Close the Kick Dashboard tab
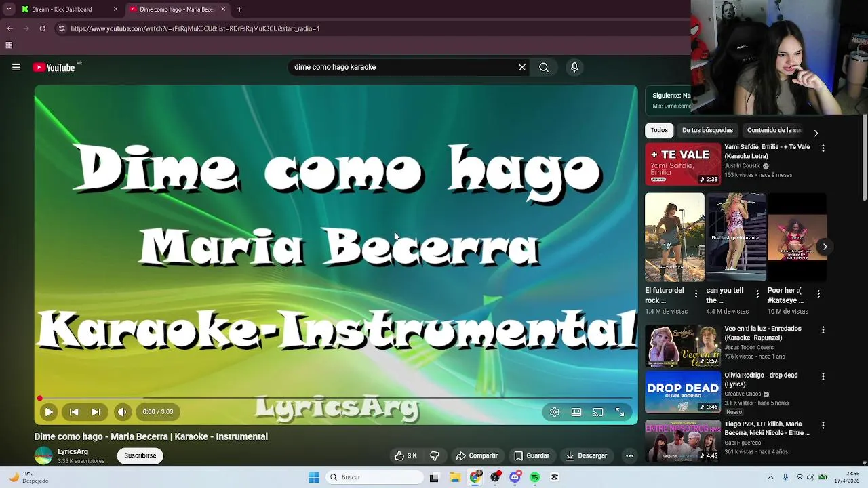Viewport: 868px width, 488px height. (115, 9)
